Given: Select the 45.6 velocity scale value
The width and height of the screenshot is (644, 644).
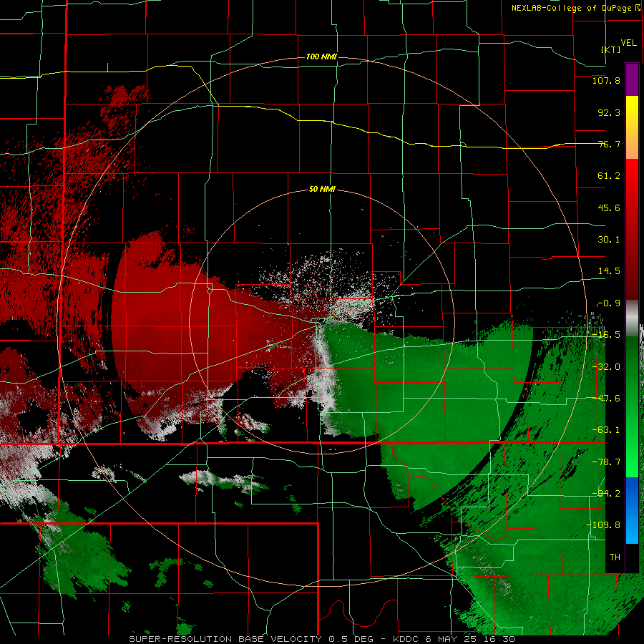Looking at the screenshot, I should [609, 208].
